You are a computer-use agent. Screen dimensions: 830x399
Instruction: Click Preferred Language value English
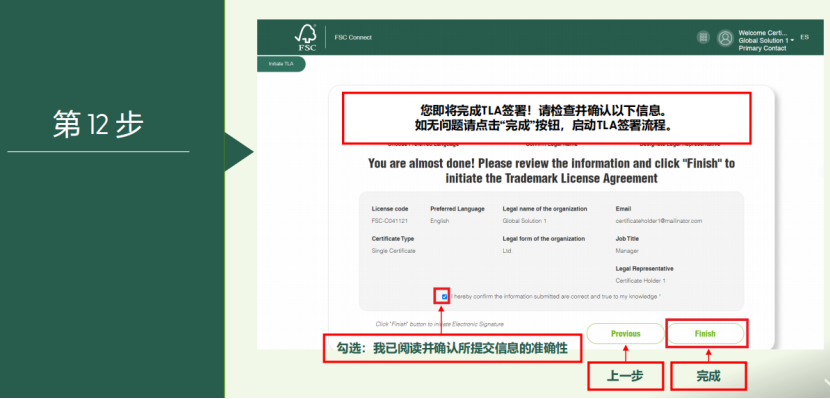click(439, 221)
